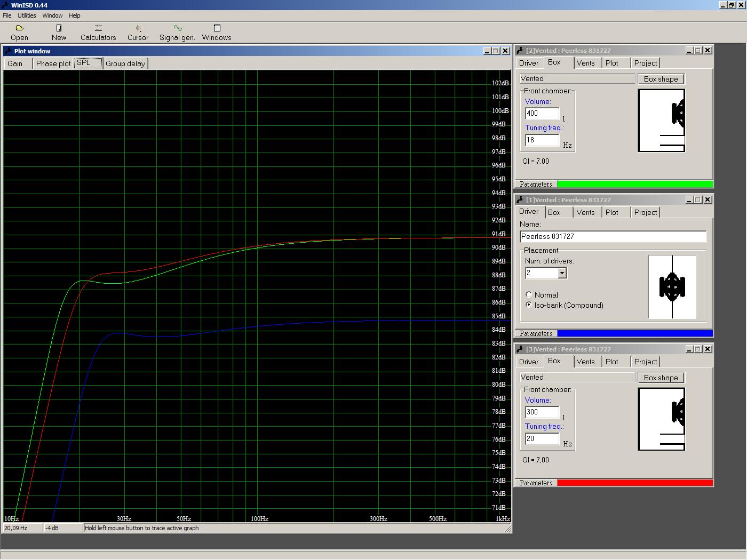The width and height of the screenshot is (747, 560).
Task: Select Iso-barik (Compound) placement option
Action: [529, 305]
